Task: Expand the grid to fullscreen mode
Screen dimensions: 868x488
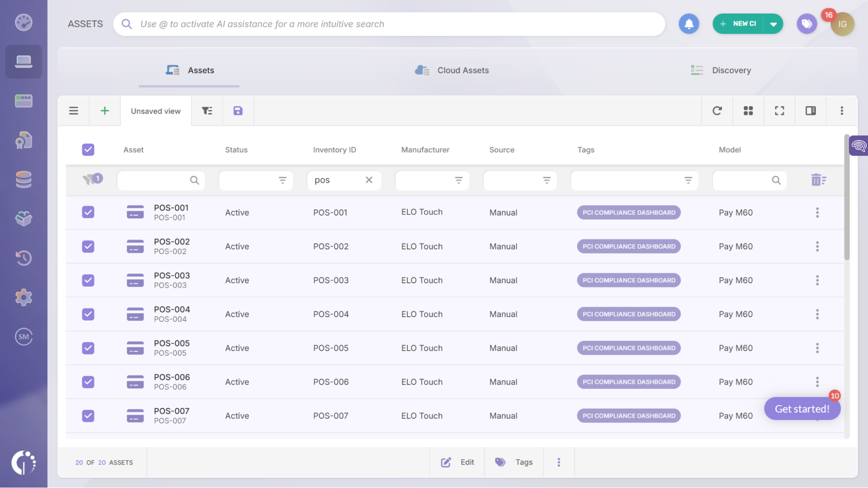Action: [x=779, y=111]
